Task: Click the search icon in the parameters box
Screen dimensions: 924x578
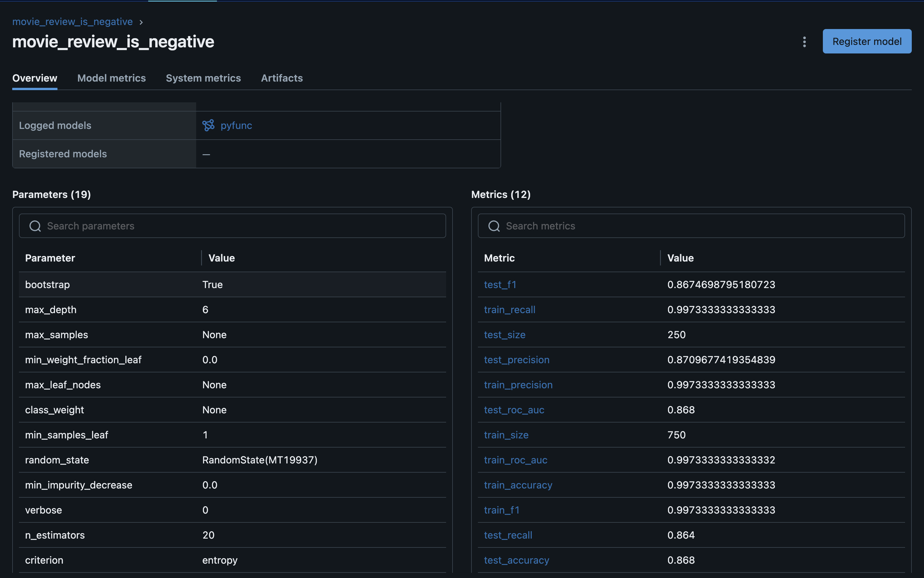Action: [x=35, y=226]
